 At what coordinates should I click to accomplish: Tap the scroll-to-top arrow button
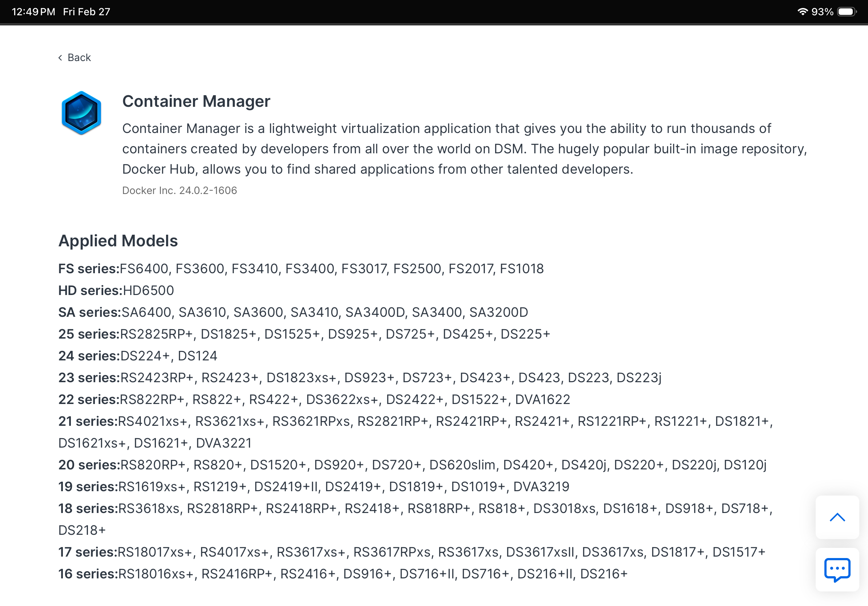click(837, 517)
